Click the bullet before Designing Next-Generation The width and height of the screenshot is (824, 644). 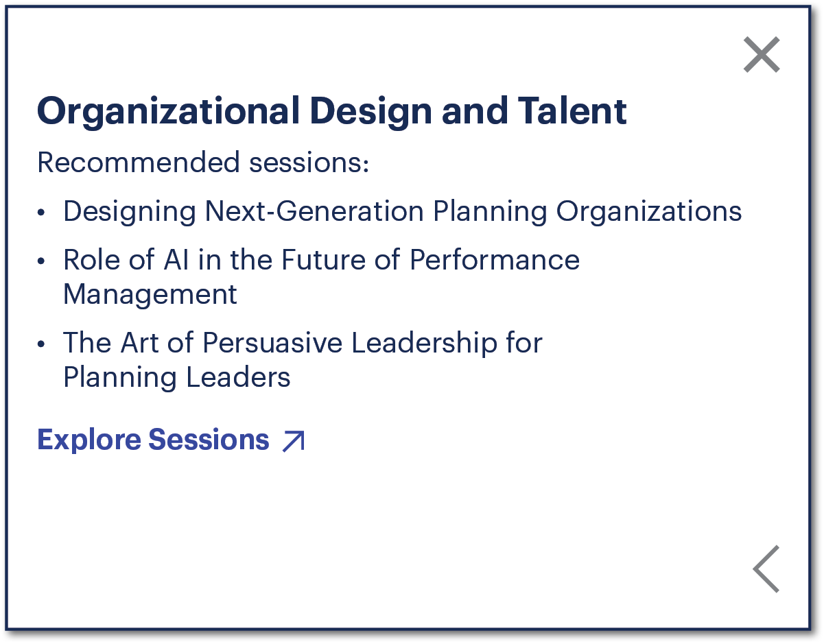click(43, 213)
